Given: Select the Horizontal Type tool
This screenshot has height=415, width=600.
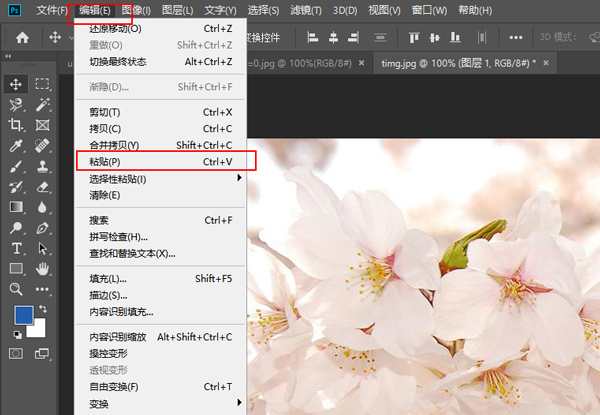Looking at the screenshot, I should click(x=17, y=248).
